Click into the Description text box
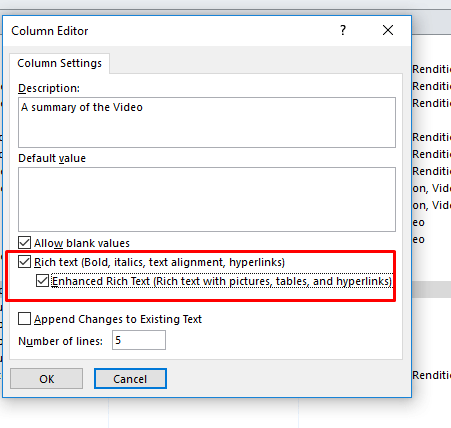451x428 pixels. pyautogui.click(x=207, y=122)
